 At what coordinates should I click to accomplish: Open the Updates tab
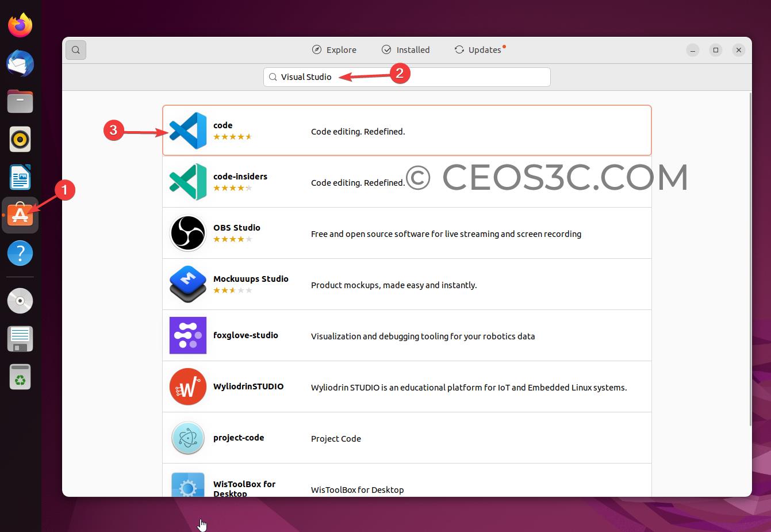(x=480, y=50)
